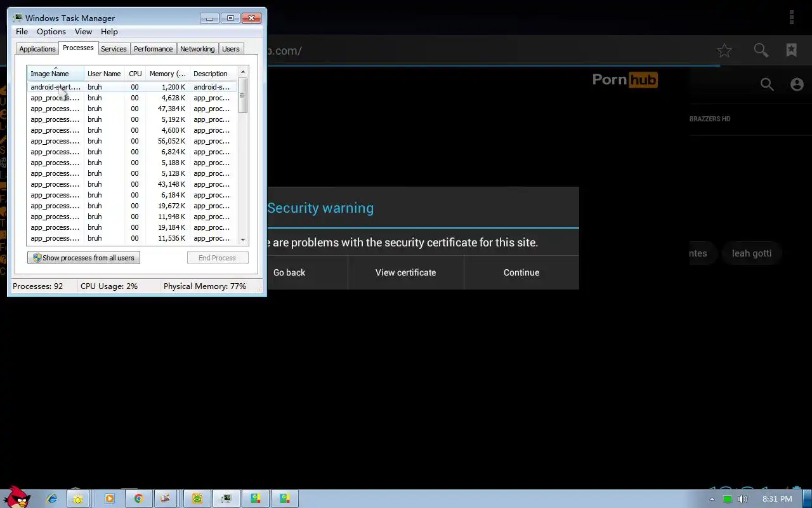Select the android-start process row
Screen dimensions: 812x508
pyautogui.click(x=132, y=87)
